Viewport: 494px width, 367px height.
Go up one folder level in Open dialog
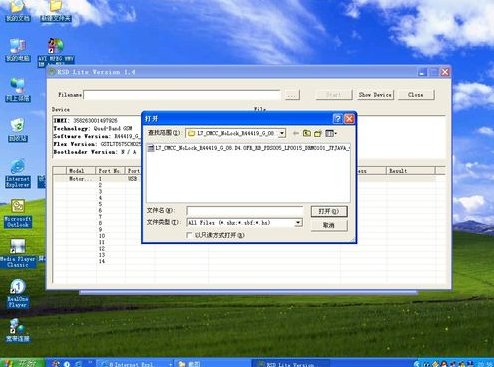click(x=307, y=133)
